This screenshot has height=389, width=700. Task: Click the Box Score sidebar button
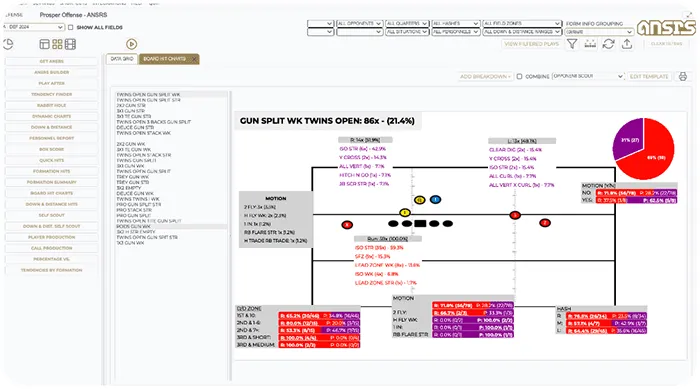coord(51,149)
